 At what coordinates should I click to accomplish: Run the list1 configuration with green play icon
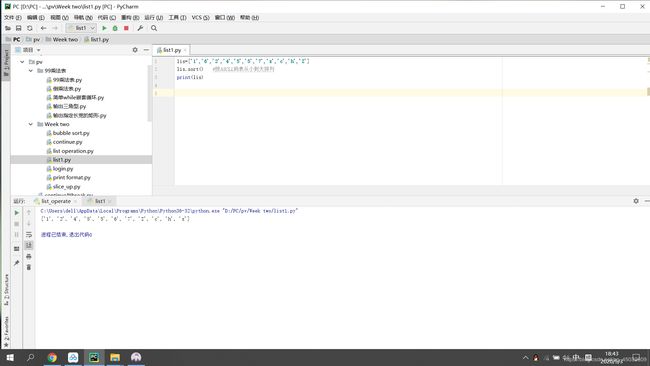coord(104,28)
